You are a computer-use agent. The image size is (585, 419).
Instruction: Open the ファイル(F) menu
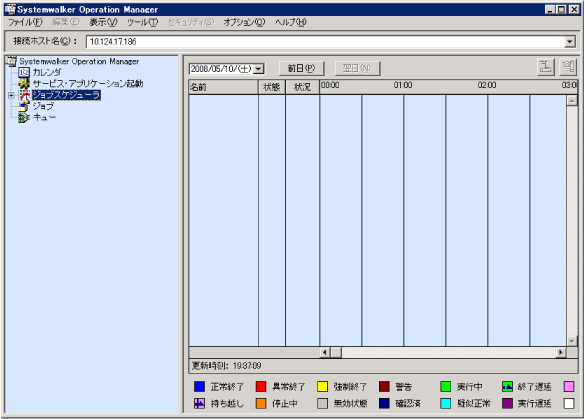click(x=25, y=22)
